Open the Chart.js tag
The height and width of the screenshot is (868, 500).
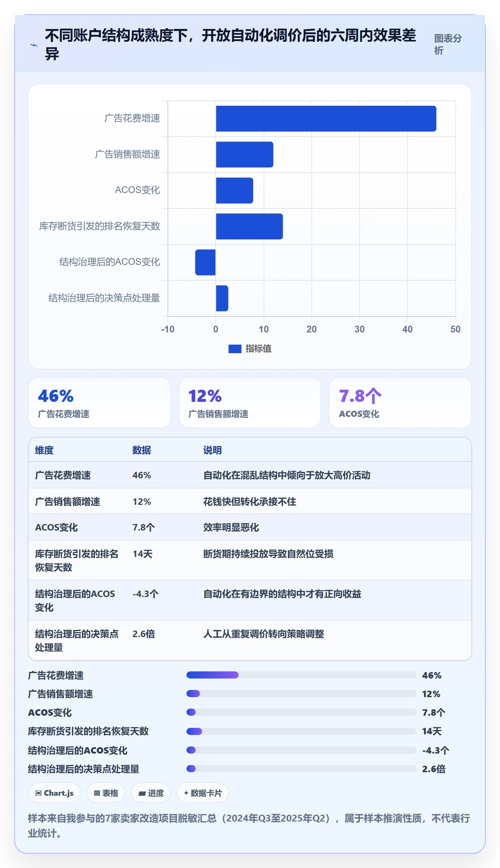pyautogui.click(x=54, y=793)
